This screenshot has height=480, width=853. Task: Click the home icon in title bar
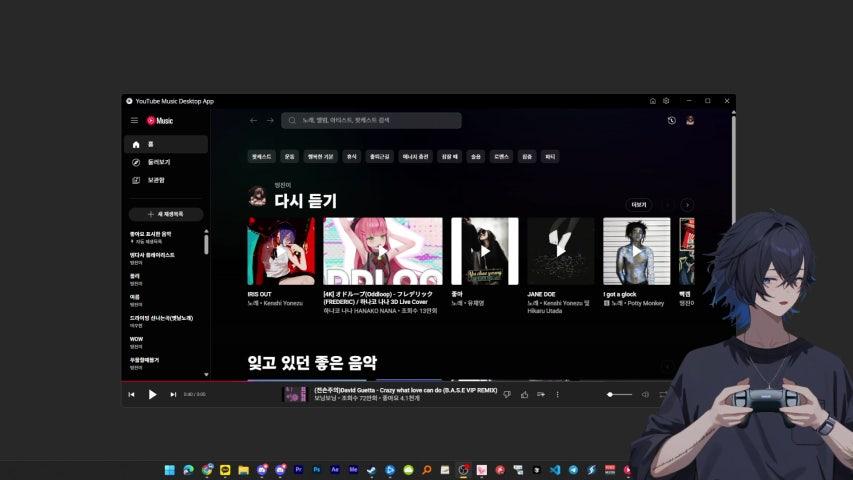tap(653, 101)
